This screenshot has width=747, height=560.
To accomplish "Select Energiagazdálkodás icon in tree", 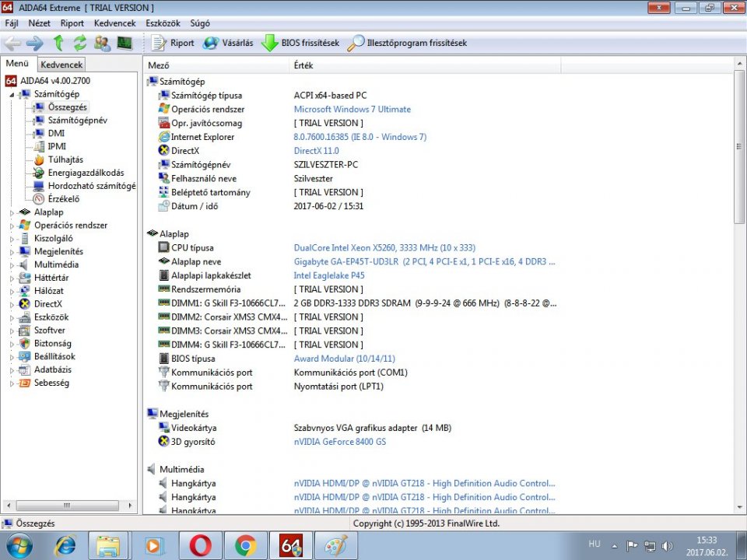I will click(39, 173).
